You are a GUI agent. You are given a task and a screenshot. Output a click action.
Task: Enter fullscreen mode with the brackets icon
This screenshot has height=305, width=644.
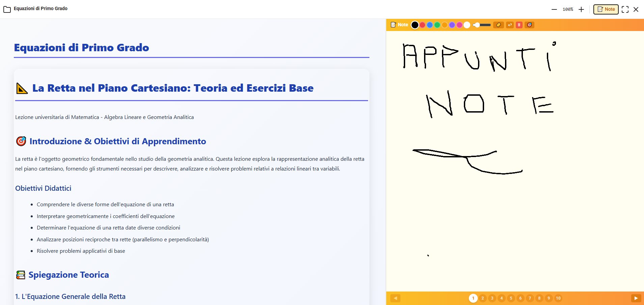pos(625,9)
